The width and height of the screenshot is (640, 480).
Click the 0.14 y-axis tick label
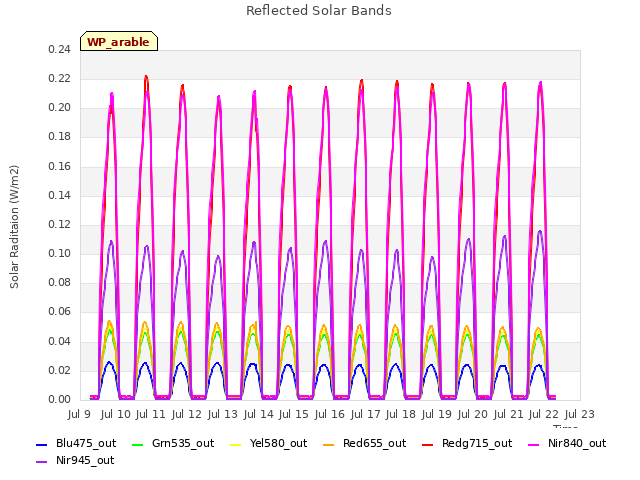60,195
